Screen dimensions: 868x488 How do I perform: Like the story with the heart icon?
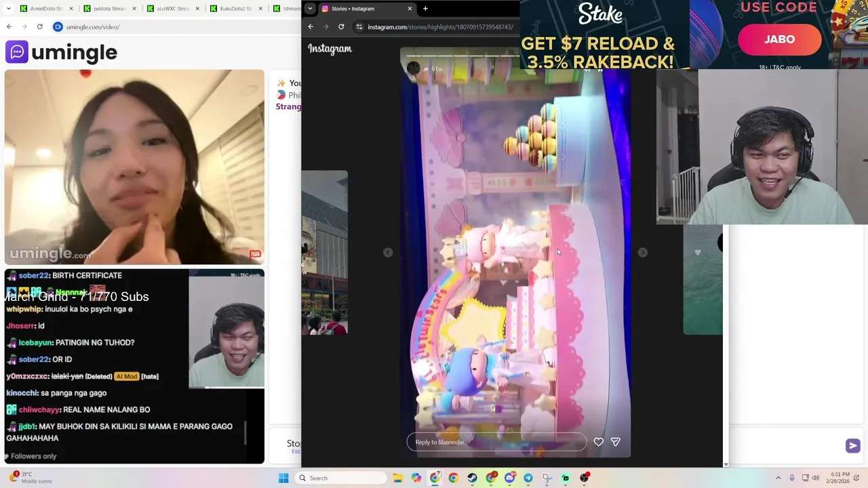click(598, 442)
